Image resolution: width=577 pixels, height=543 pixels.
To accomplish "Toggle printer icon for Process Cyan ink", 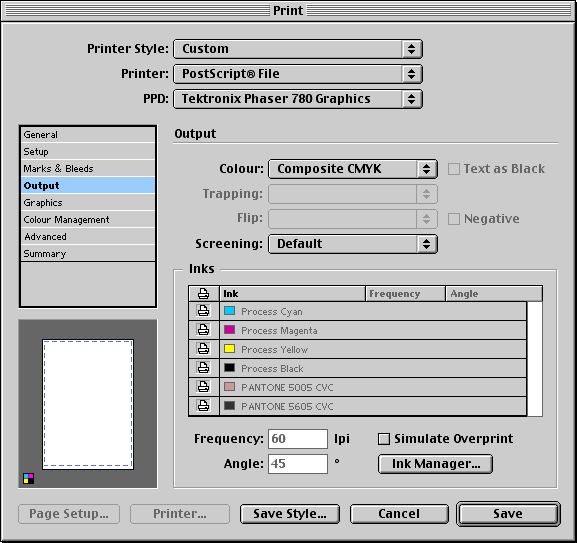I will pos(203,311).
